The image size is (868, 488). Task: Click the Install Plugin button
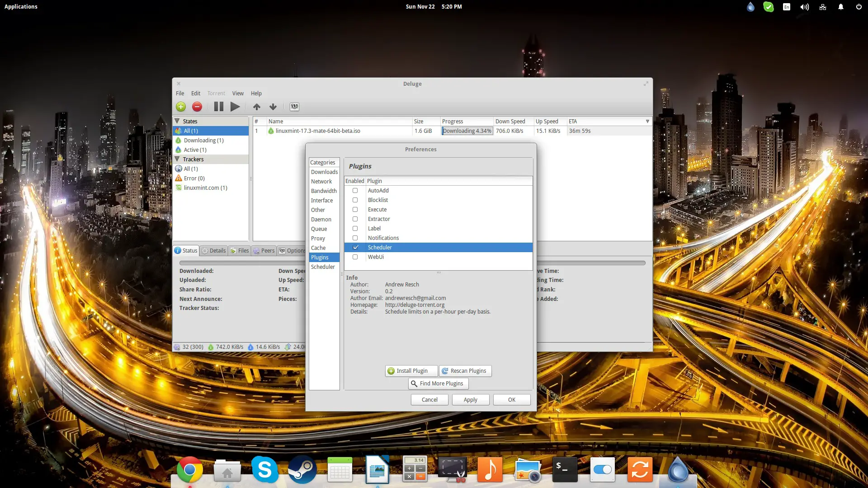tap(411, 371)
